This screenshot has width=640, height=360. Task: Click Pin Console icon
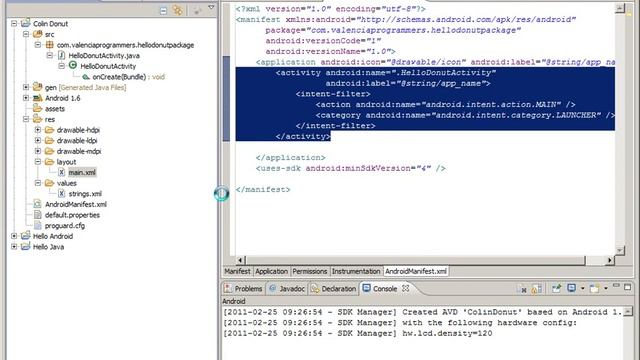(556, 289)
